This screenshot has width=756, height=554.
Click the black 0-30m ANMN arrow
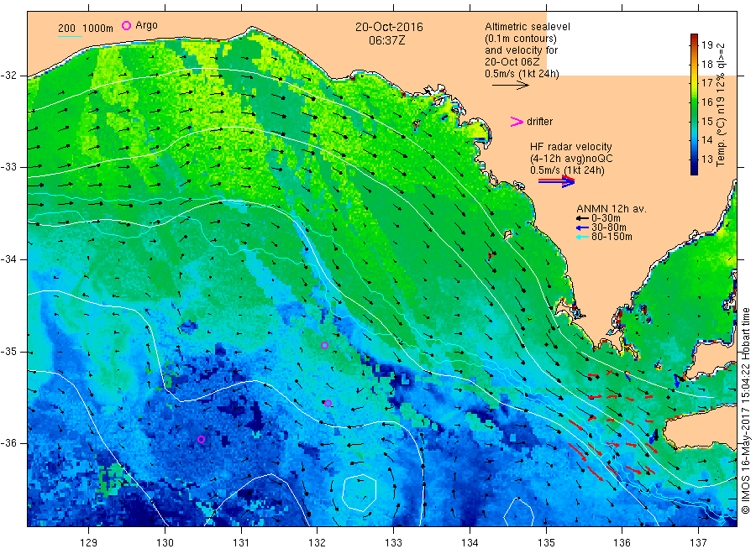click(582, 219)
